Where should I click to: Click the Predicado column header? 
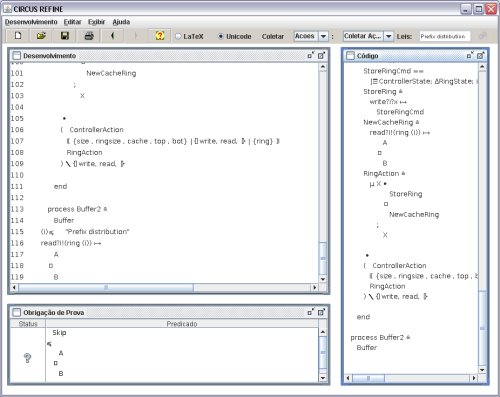click(x=182, y=324)
